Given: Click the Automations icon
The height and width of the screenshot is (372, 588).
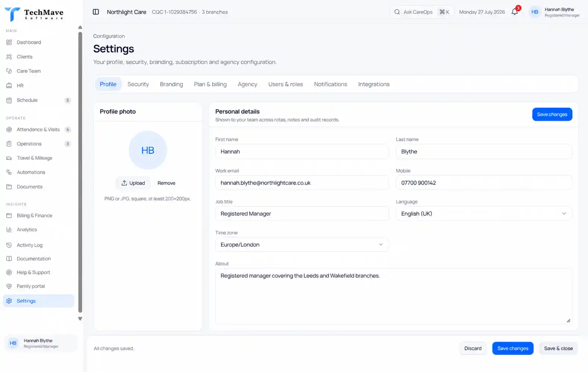Looking at the screenshot, I should [x=9, y=172].
